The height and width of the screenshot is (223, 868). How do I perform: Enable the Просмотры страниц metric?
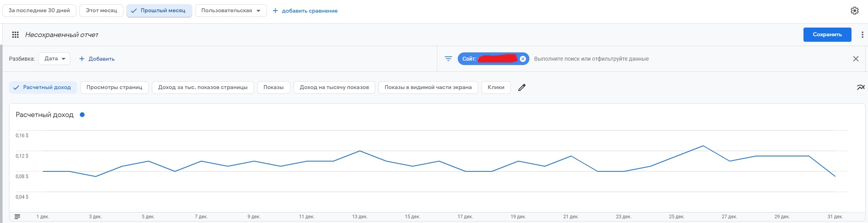point(114,87)
